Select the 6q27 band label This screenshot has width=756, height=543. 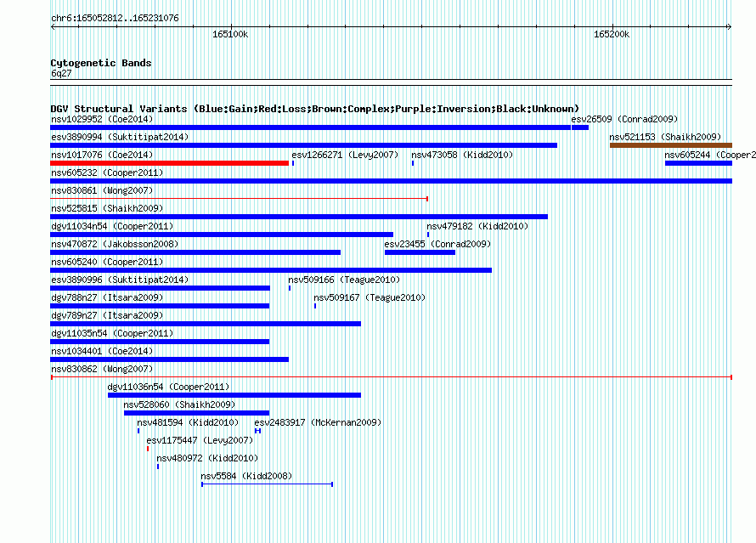[61, 73]
